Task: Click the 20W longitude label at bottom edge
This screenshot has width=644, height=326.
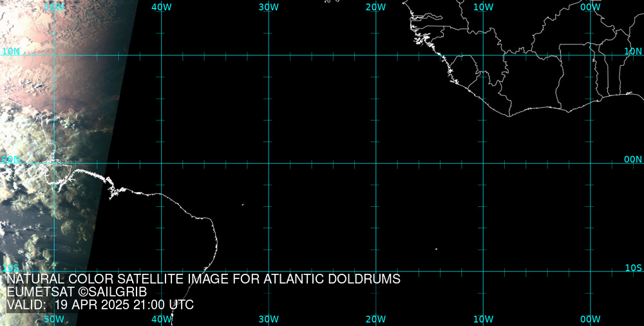Action: pos(376,319)
